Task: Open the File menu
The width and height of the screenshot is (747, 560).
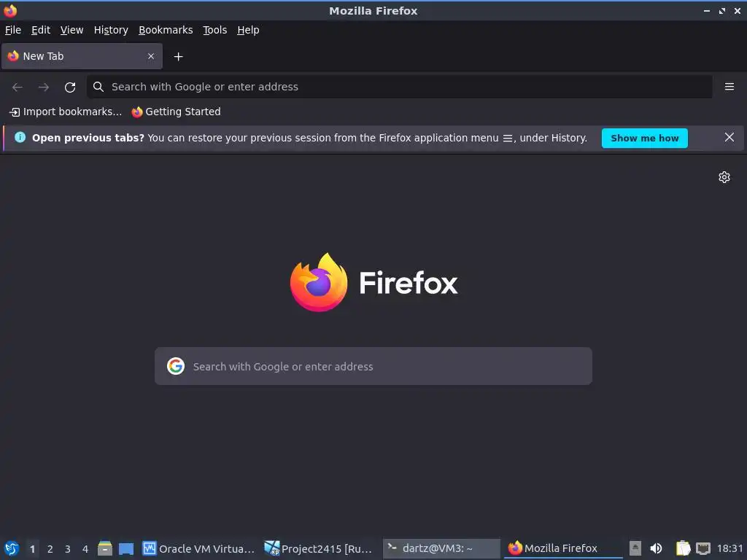Action: tap(13, 30)
